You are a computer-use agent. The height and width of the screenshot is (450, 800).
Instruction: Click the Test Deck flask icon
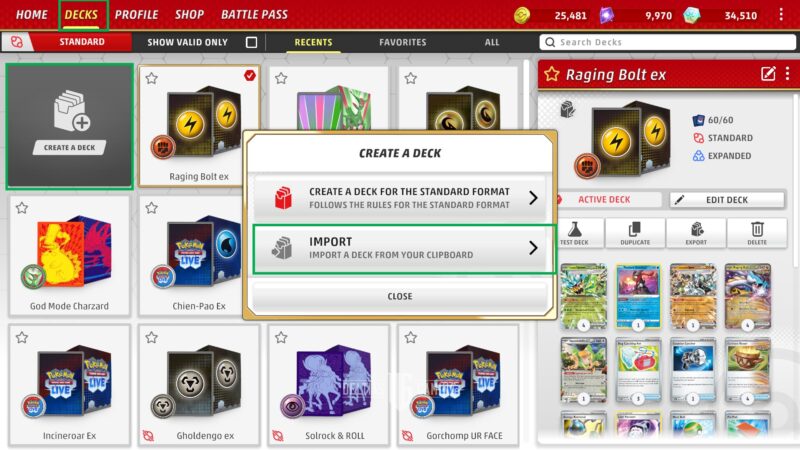tap(574, 229)
